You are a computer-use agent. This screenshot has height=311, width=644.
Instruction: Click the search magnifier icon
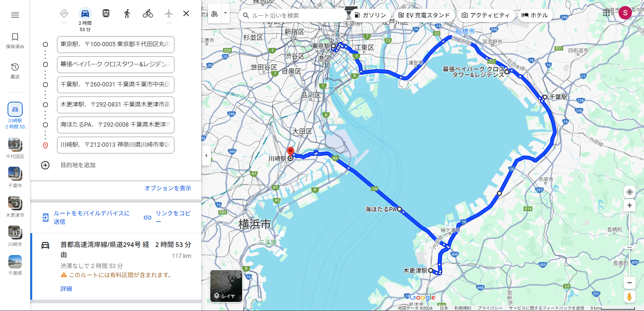coord(246,15)
